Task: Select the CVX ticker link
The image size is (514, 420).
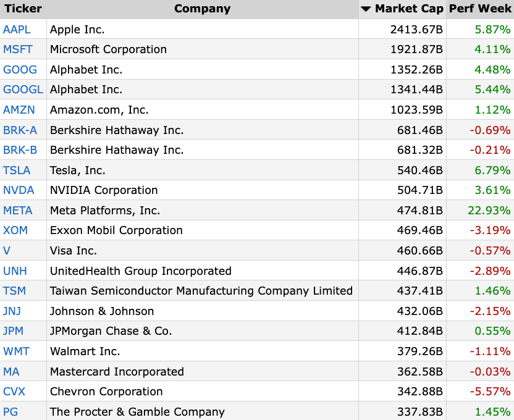Action: [14, 392]
